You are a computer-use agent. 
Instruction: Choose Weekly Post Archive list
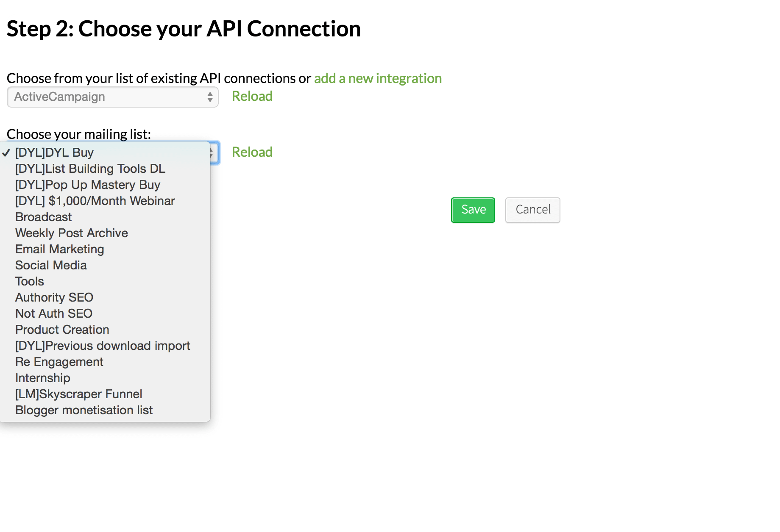tap(105, 233)
